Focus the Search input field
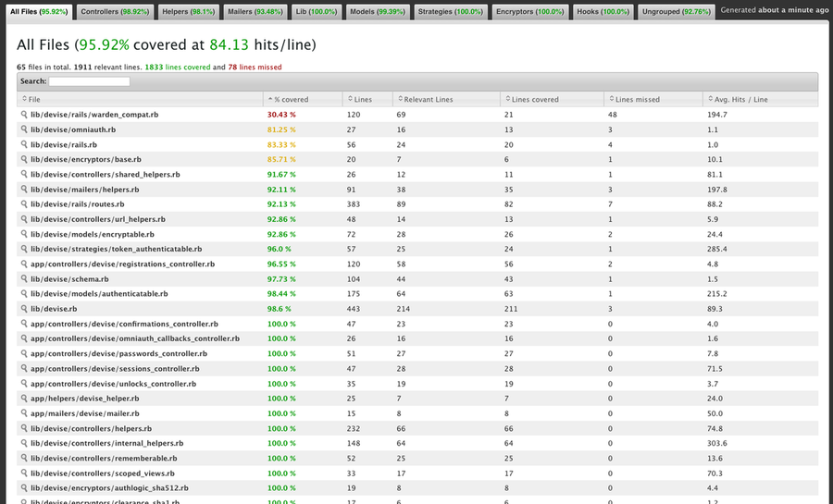This screenshot has width=833, height=504. coord(89,81)
